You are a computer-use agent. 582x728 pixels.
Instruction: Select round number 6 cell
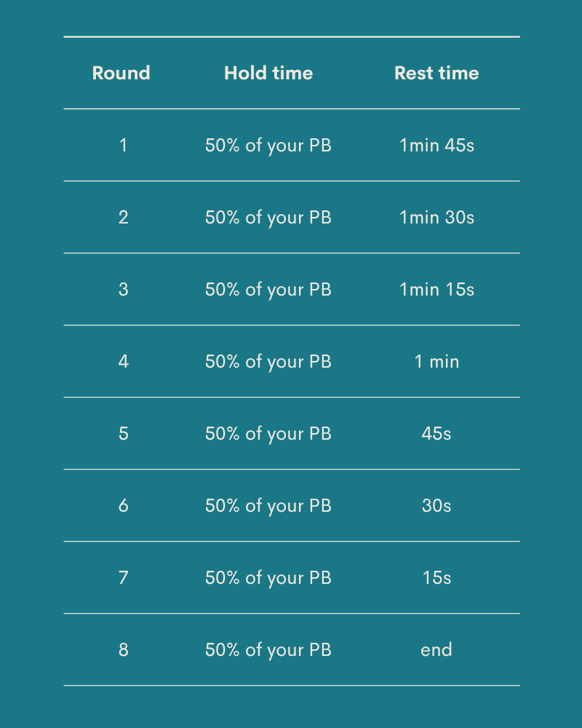click(123, 505)
